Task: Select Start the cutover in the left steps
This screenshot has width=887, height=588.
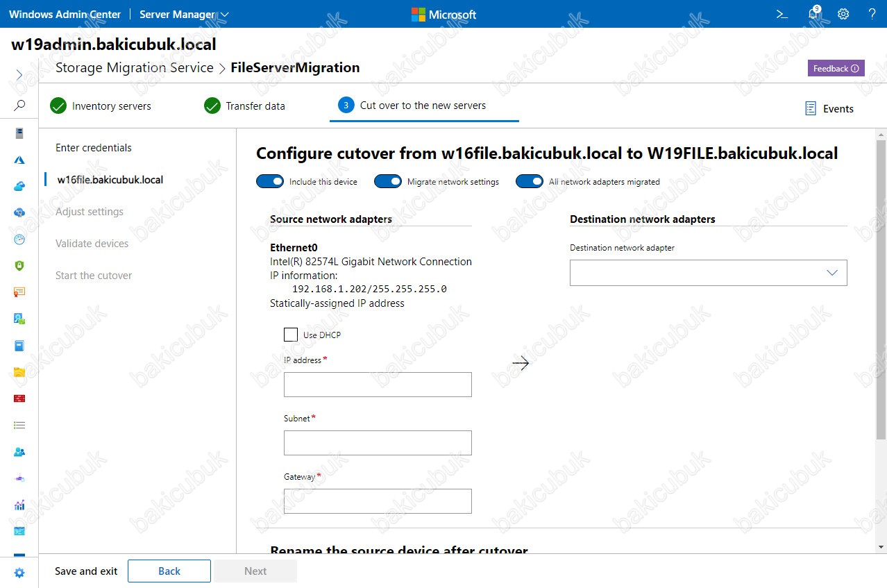Action: click(x=94, y=275)
